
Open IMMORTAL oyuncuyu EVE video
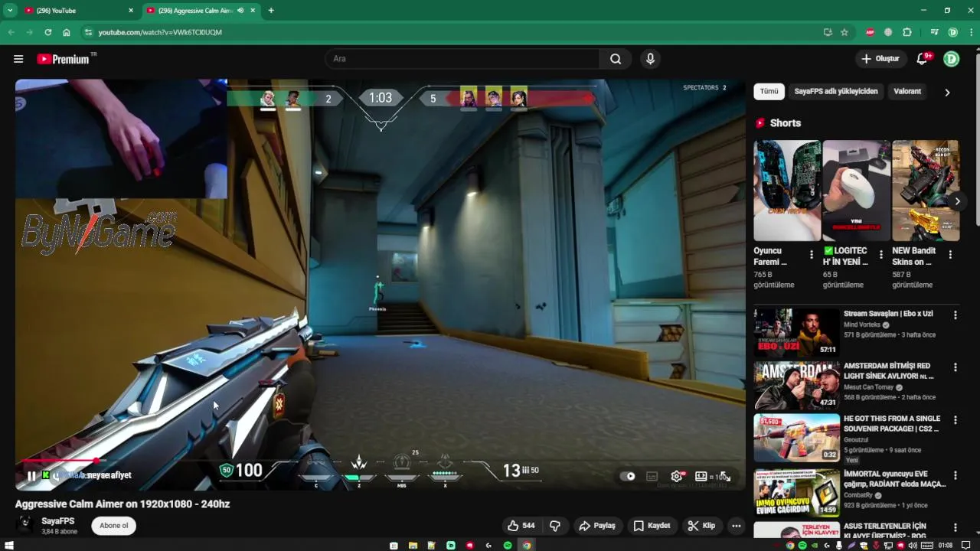coord(797,492)
